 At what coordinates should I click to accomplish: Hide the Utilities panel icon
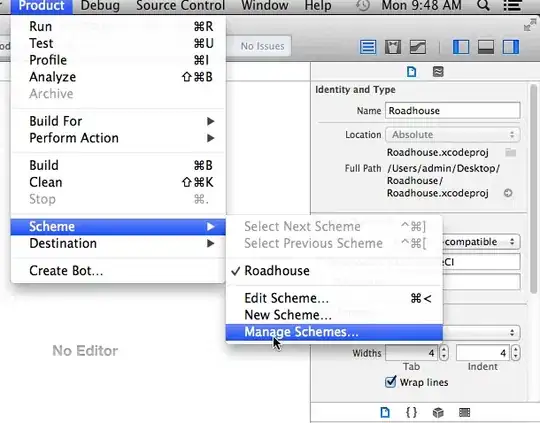pyautogui.click(x=511, y=47)
